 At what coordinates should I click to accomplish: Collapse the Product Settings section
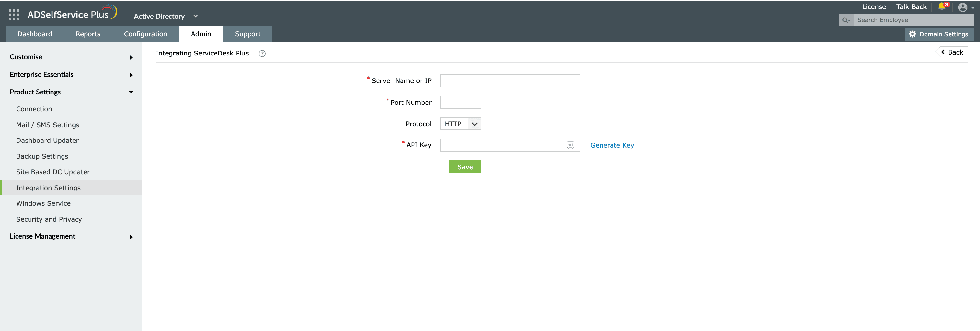[71, 92]
